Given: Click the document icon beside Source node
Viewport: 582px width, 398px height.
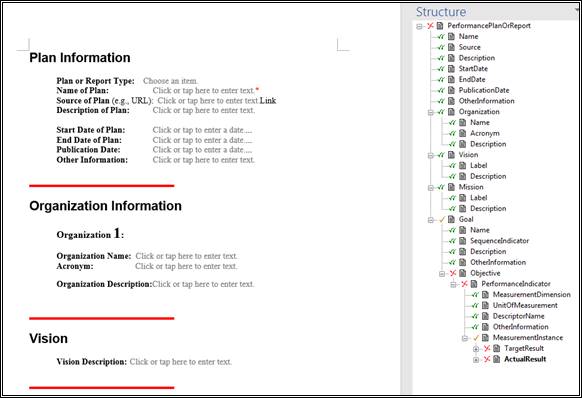Looking at the screenshot, I should click(451, 47).
